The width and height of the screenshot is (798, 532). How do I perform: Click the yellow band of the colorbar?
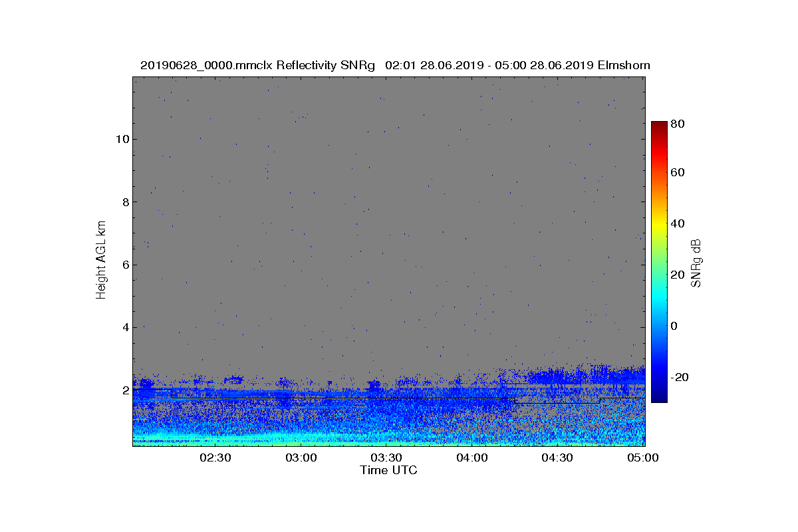(x=659, y=226)
